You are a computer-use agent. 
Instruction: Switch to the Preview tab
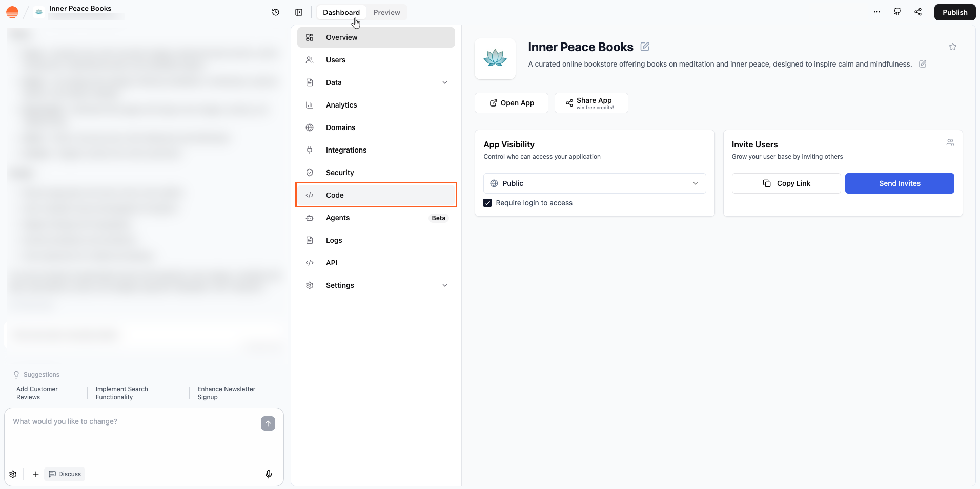[386, 12]
